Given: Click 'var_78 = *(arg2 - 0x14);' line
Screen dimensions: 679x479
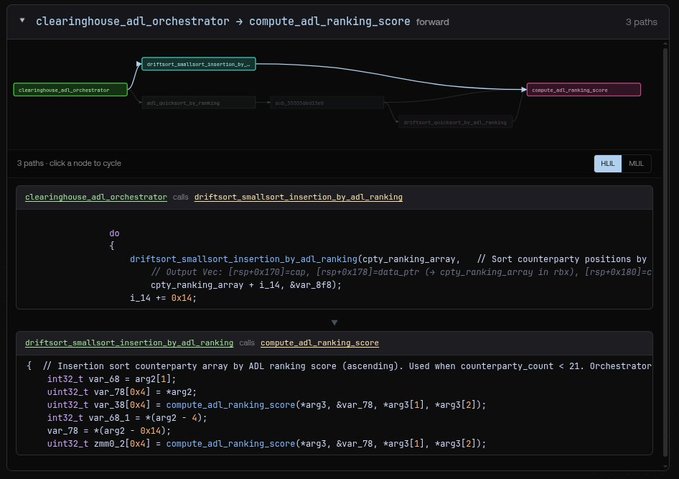Looking at the screenshot, I should click(109, 431).
